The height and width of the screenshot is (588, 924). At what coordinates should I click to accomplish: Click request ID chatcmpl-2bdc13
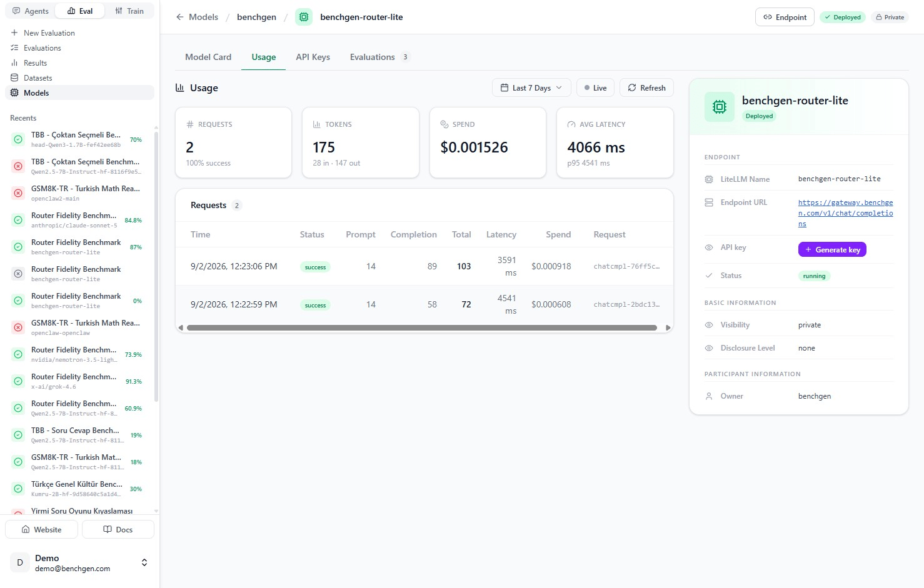coord(626,304)
